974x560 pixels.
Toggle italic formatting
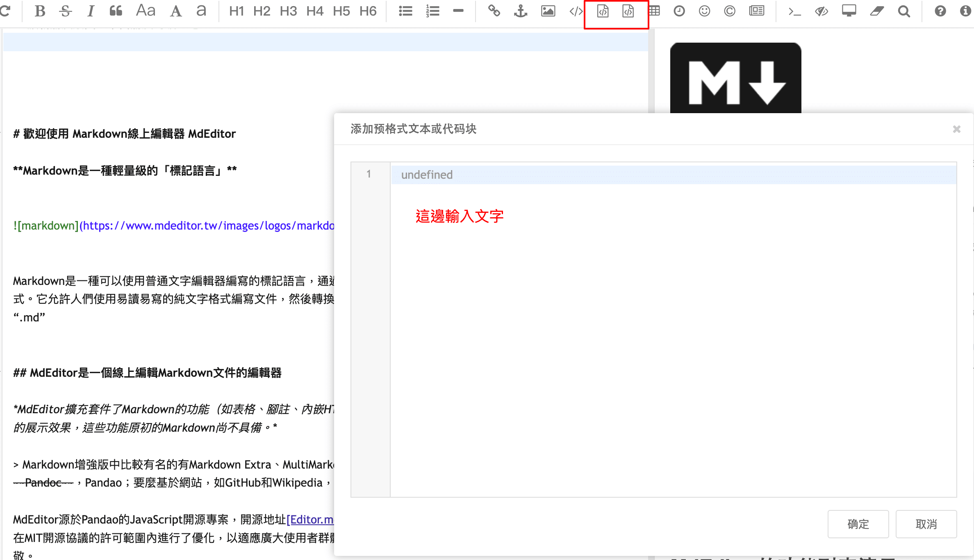tap(91, 11)
